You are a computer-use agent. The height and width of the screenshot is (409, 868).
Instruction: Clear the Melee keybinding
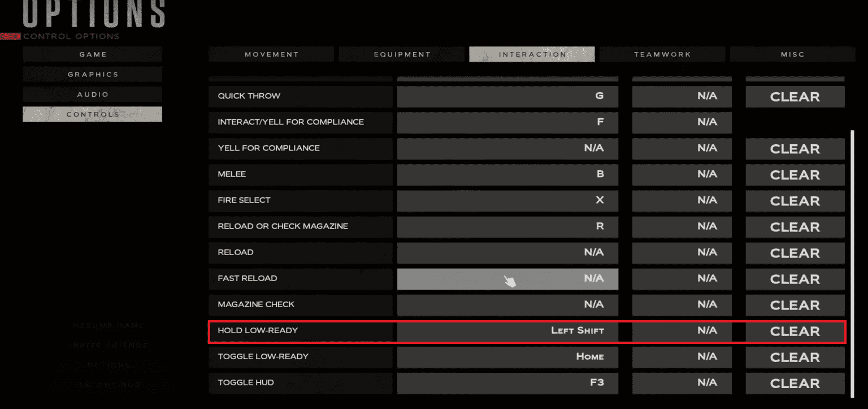[x=795, y=175]
